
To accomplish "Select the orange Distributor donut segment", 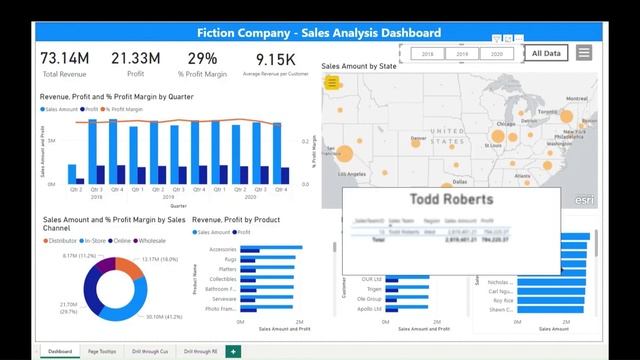I will (129, 267).
